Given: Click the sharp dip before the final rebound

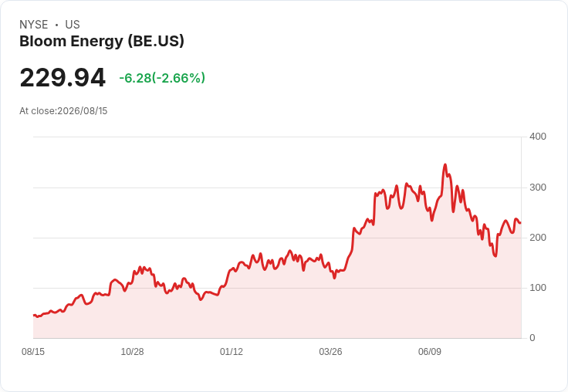Looking at the screenshot, I should [495, 256].
